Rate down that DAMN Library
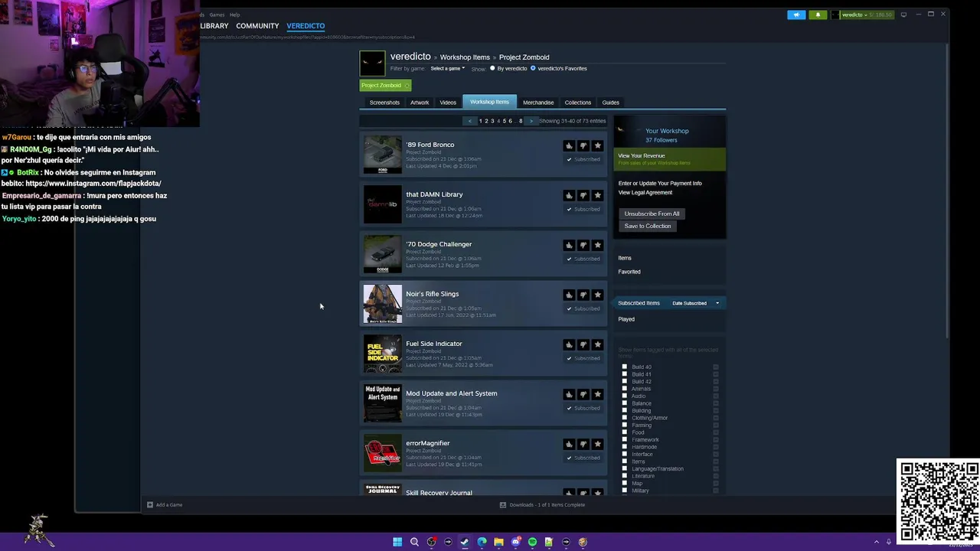Viewport: 980px width, 551px height. pyautogui.click(x=583, y=195)
